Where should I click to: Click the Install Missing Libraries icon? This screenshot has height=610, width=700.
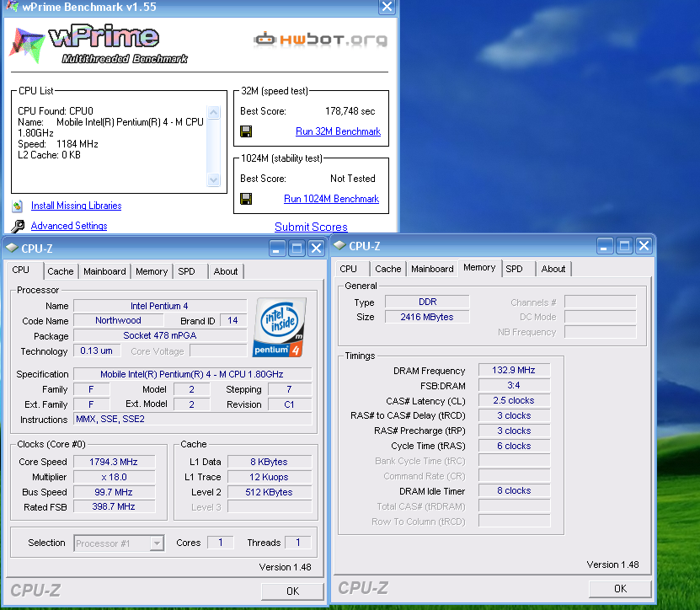coord(18,206)
